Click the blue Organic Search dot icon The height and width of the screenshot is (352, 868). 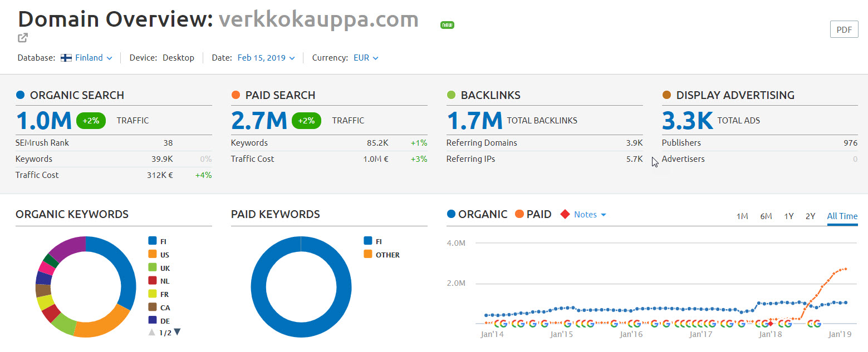(21, 95)
